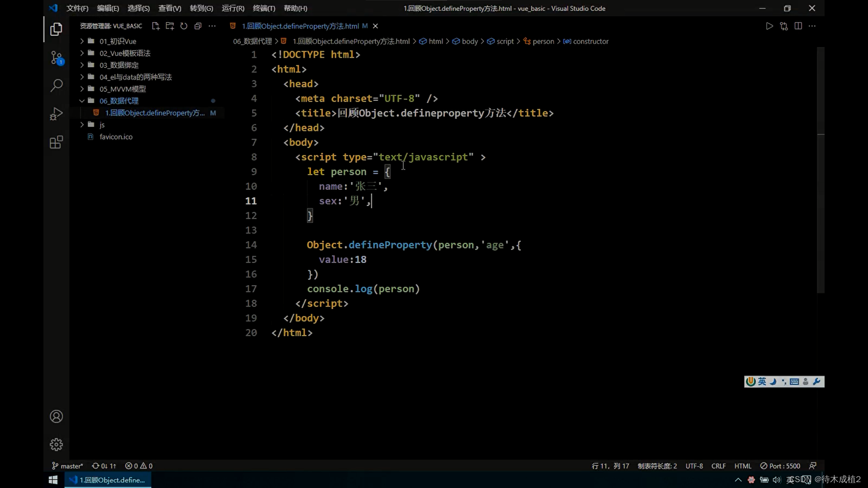Image resolution: width=868 pixels, height=488 pixels.
Task: Split the editor to the right
Action: (798, 26)
